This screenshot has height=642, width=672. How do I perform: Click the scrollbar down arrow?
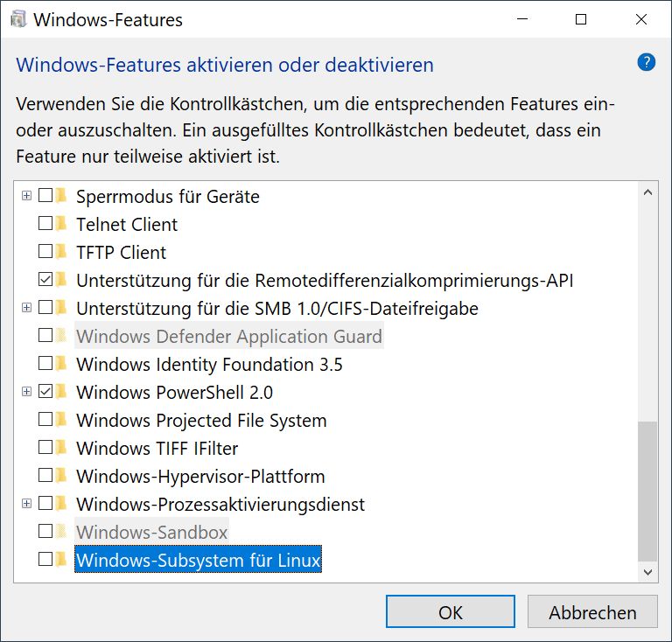click(x=647, y=572)
